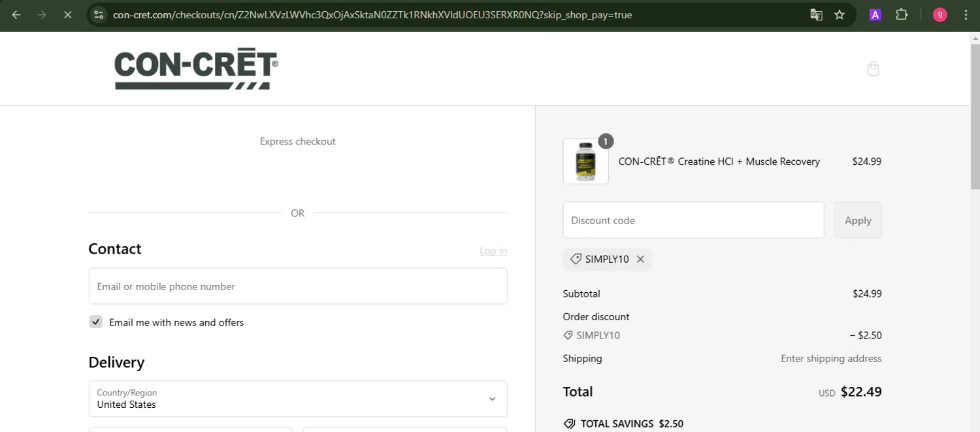Click the product thumbnail image
The image size is (980, 432).
585,161
